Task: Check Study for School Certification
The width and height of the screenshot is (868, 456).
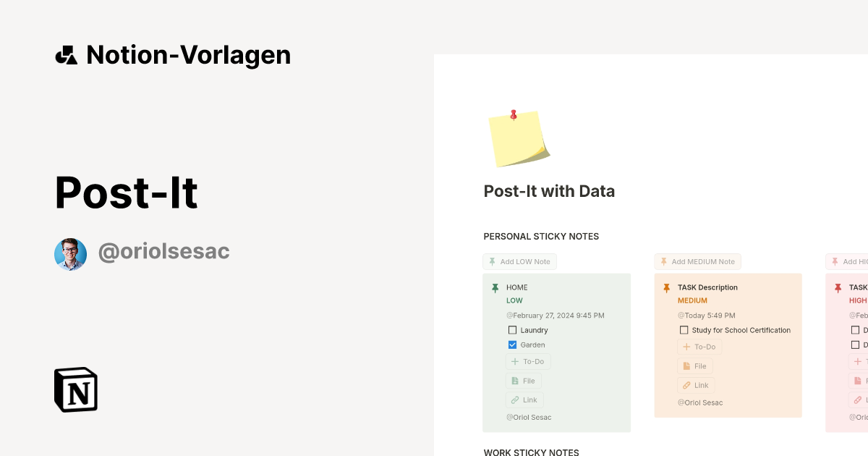Action: [x=684, y=329]
